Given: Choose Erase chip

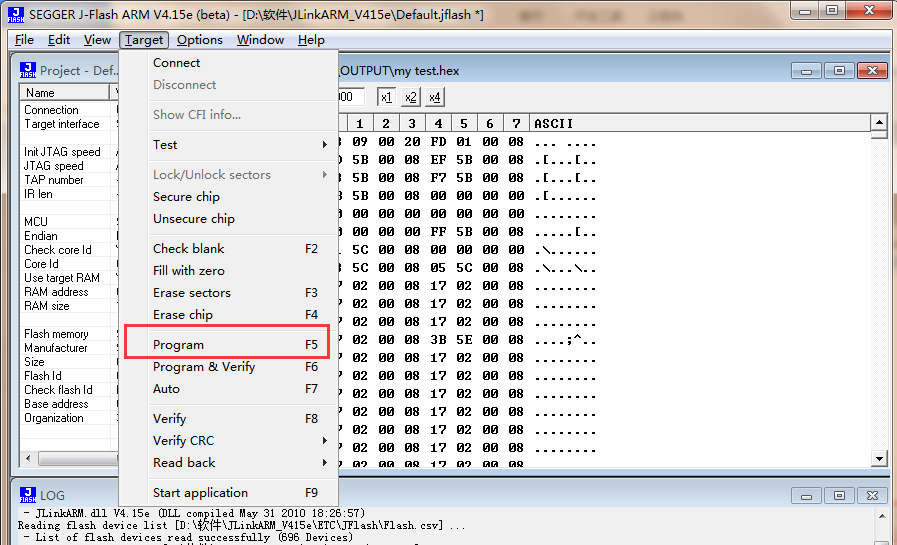Looking at the screenshot, I should pyautogui.click(x=229, y=315).
